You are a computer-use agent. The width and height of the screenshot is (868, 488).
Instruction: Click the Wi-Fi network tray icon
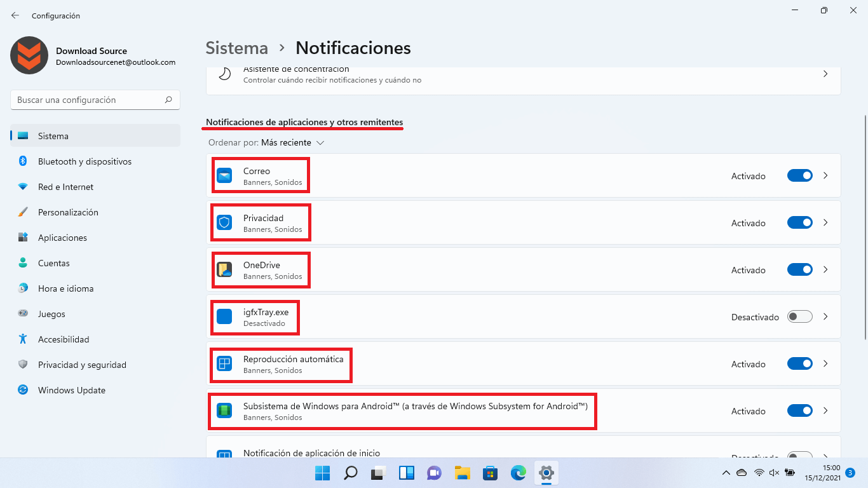(759, 473)
